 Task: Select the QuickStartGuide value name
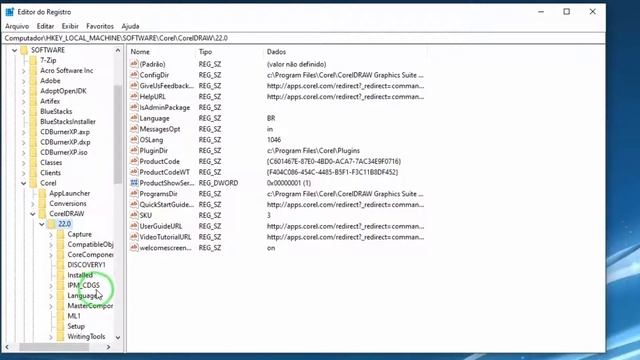click(x=167, y=204)
